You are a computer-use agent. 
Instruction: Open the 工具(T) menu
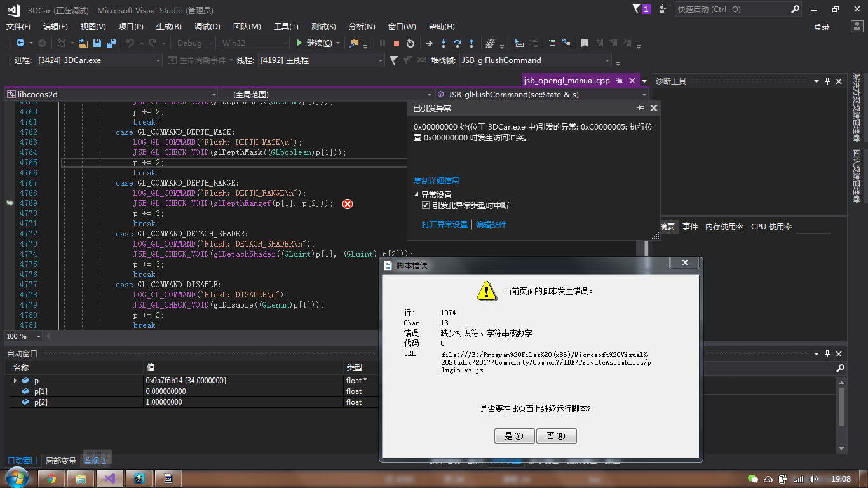tap(286, 27)
